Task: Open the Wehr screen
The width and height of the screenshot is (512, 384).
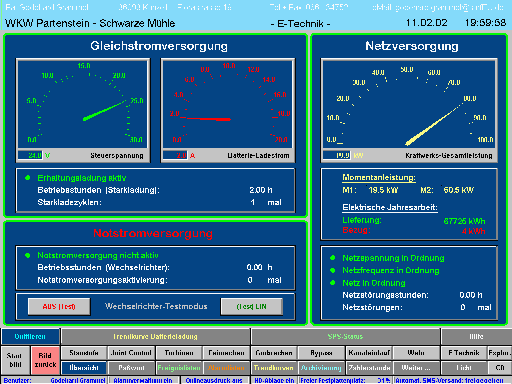Action: (x=416, y=353)
